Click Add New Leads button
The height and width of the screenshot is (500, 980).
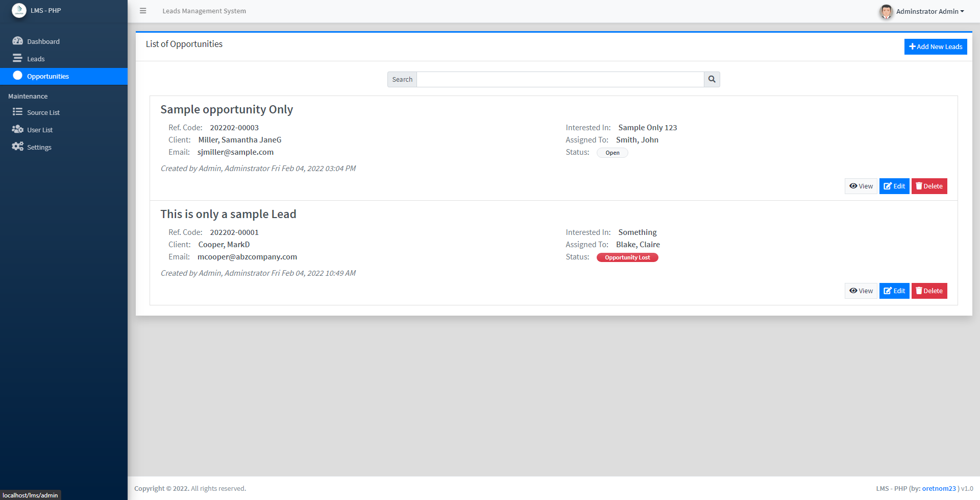(x=935, y=46)
